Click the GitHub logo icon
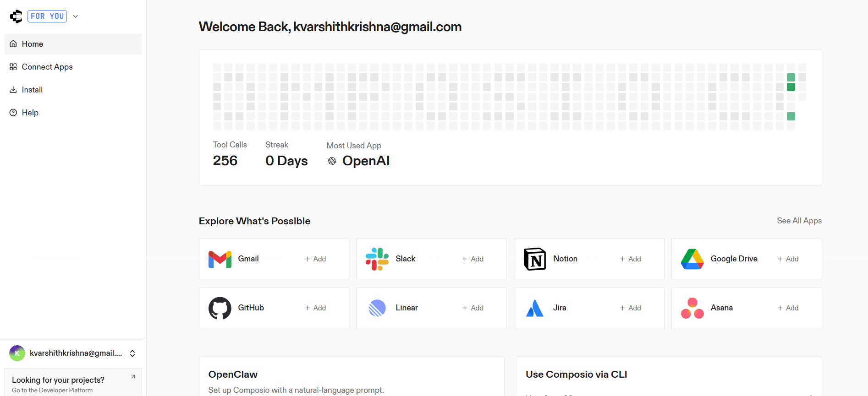 (x=220, y=308)
